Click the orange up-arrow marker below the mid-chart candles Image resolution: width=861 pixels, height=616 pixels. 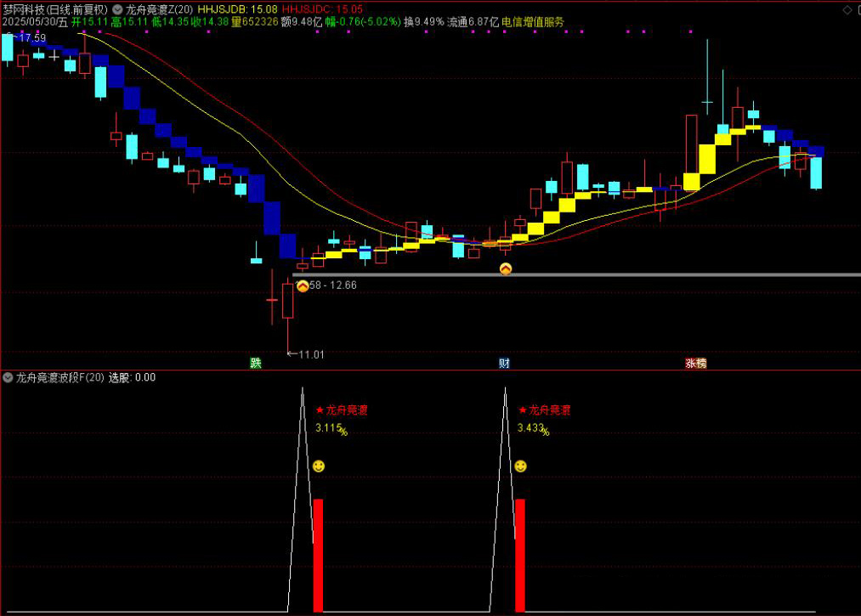tap(506, 268)
